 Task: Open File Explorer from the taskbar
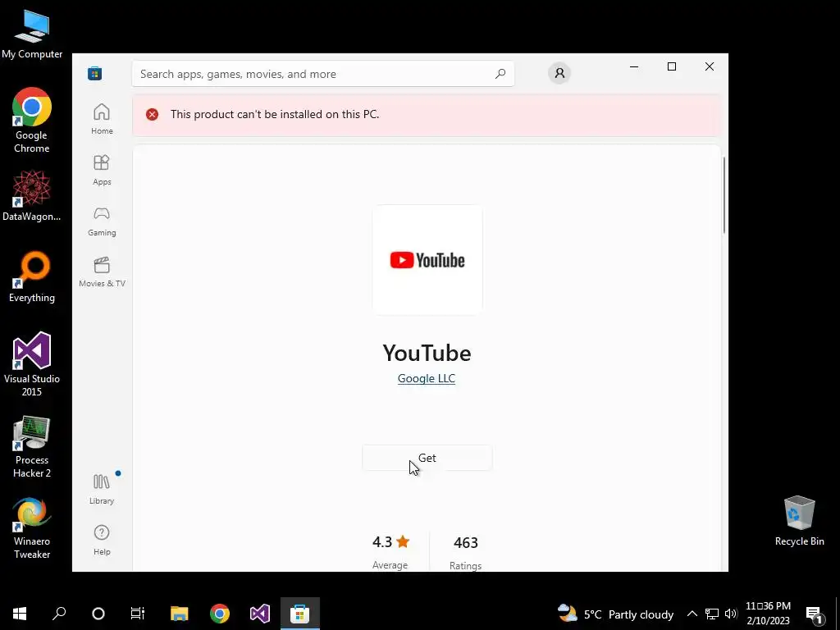[180, 614]
